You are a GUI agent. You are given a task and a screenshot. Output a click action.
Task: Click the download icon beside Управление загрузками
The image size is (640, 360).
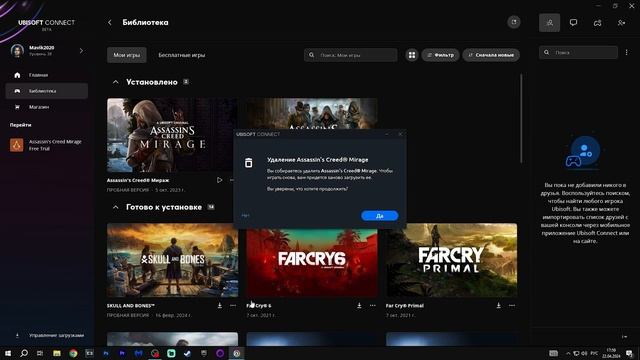17,336
